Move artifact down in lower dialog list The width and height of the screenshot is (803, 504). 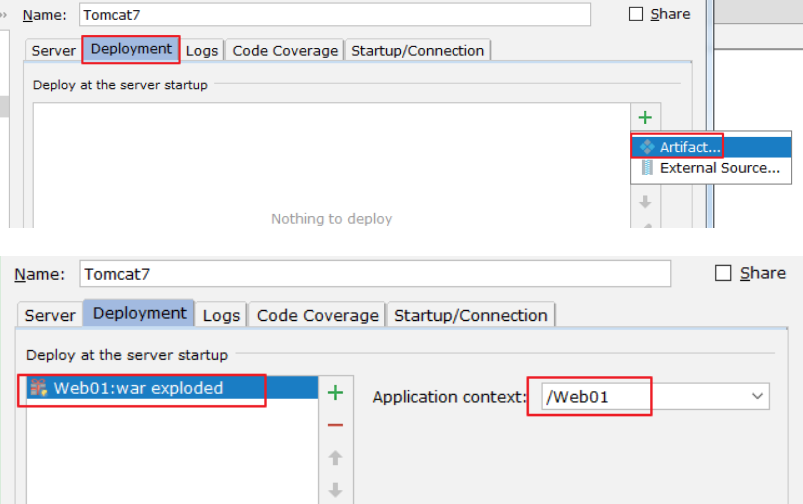335,490
